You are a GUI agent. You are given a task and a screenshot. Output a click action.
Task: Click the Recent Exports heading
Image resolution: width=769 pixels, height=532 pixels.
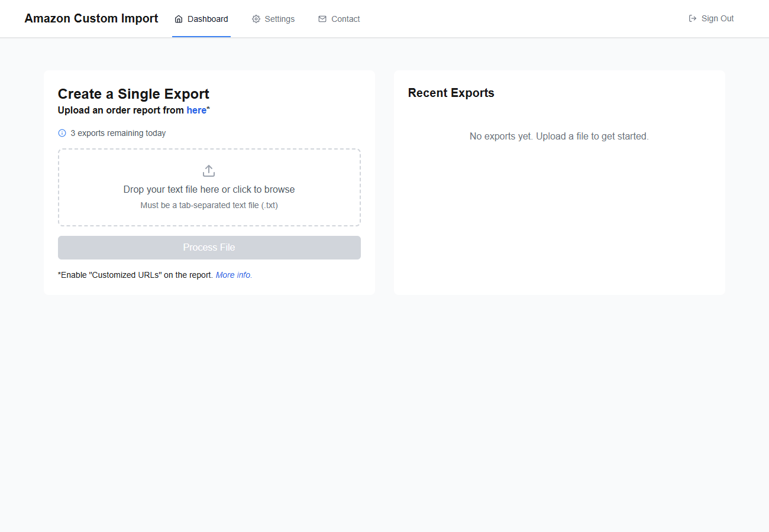tap(451, 93)
